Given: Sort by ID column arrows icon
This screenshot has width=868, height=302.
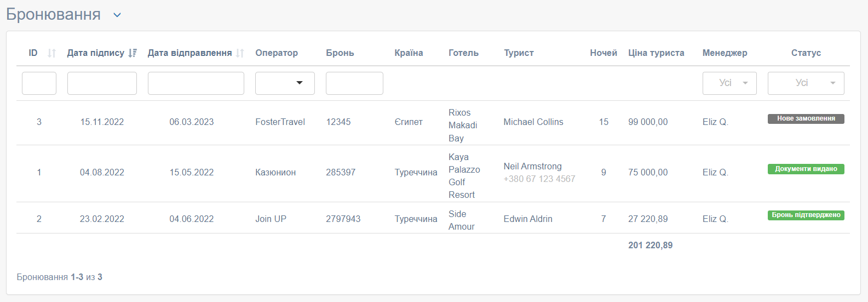Looking at the screenshot, I should pyautogui.click(x=51, y=53).
